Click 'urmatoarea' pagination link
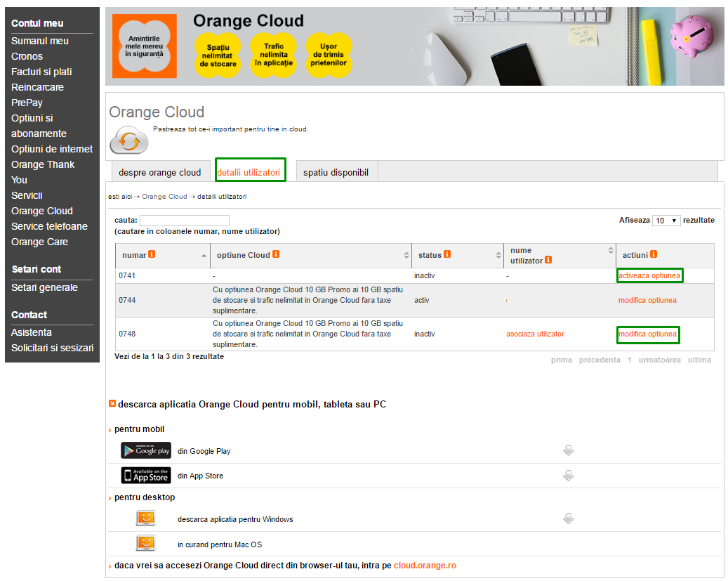This screenshot has width=728, height=581. [659, 360]
